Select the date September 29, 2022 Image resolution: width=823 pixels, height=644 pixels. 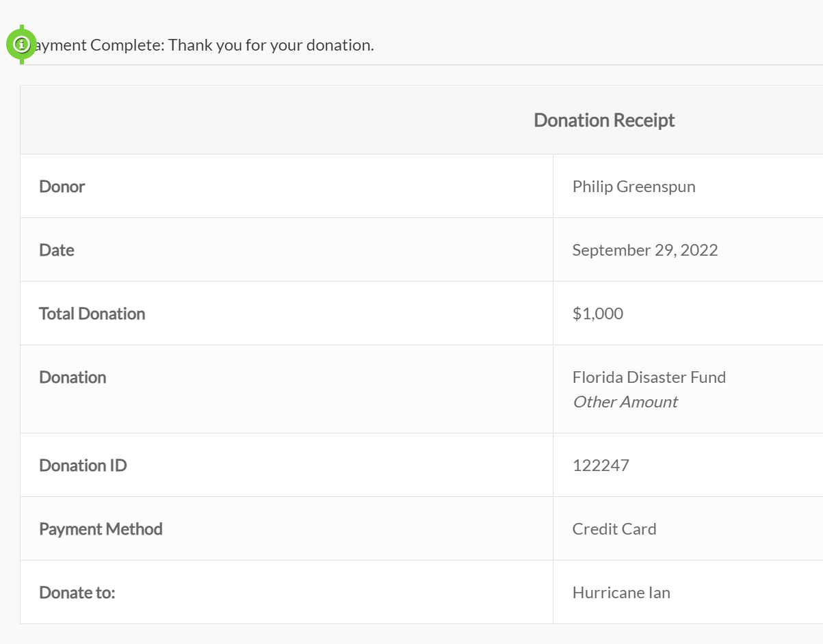(645, 250)
